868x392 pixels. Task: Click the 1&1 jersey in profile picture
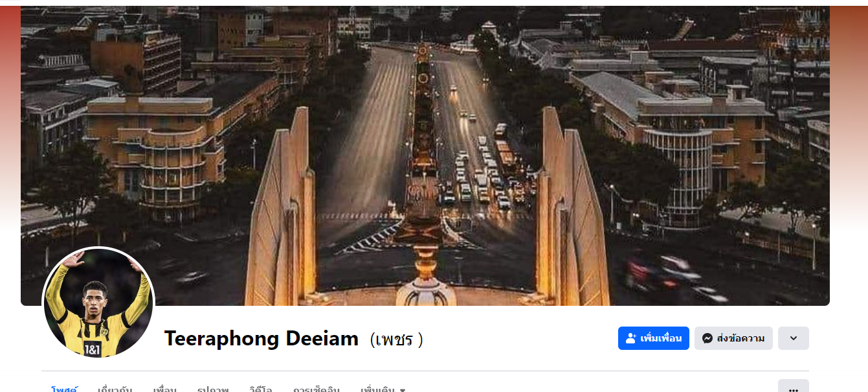92,350
